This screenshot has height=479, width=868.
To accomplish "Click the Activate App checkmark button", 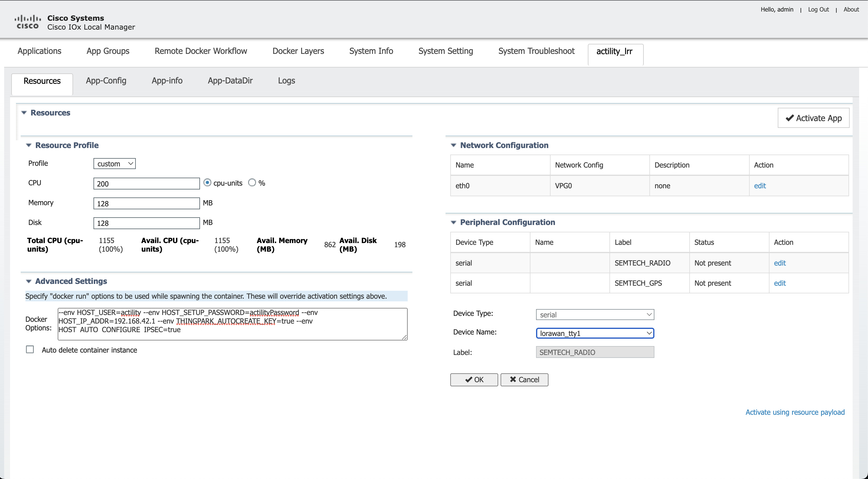I will [x=813, y=118].
